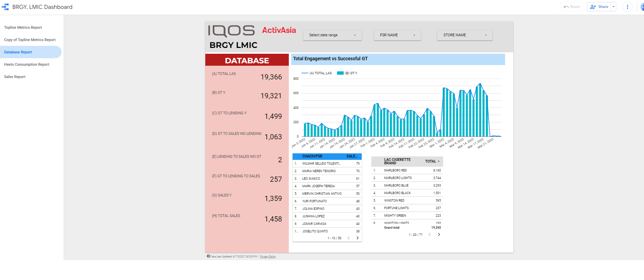Click the Reset button
This screenshot has height=280, width=644.
click(x=571, y=7)
